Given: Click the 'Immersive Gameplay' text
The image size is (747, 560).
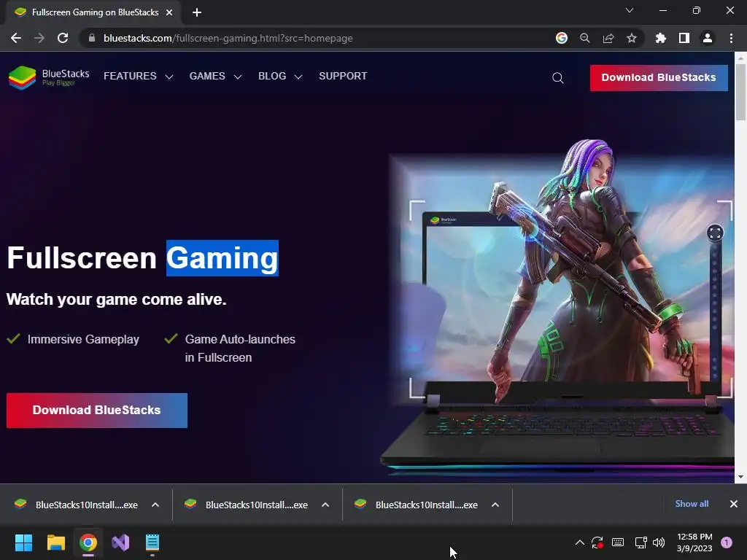Looking at the screenshot, I should pyautogui.click(x=83, y=340).
